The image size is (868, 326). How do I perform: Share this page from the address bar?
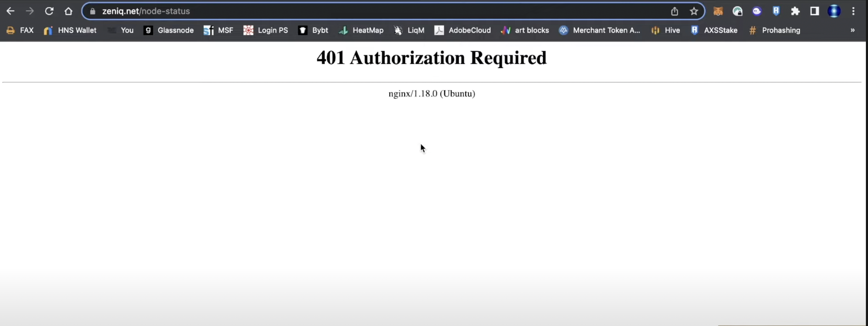tap(674, 11)
